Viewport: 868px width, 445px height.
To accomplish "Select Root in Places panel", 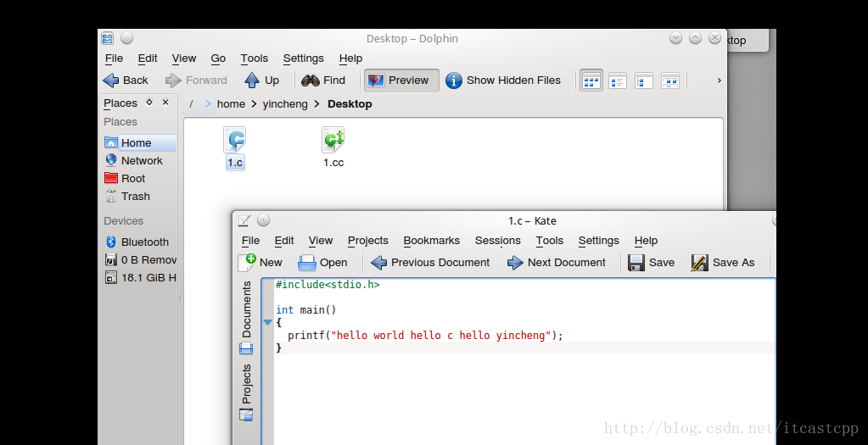I will [x=139, y=178].
